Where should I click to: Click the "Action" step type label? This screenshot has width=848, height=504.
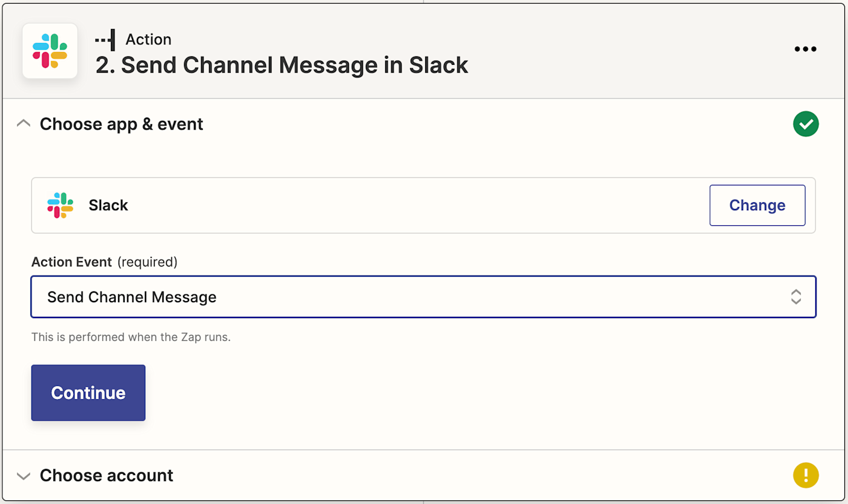[148, 40]
